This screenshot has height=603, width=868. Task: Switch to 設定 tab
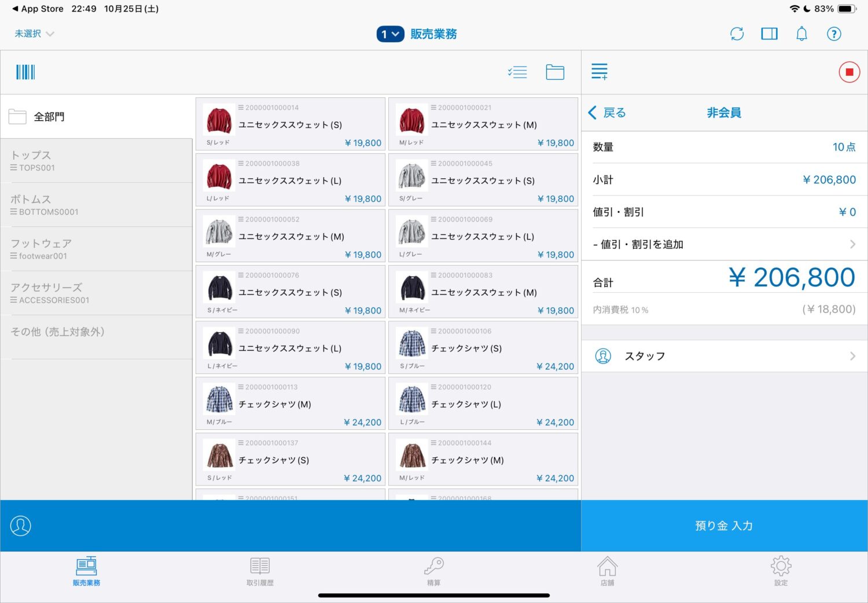781,571
